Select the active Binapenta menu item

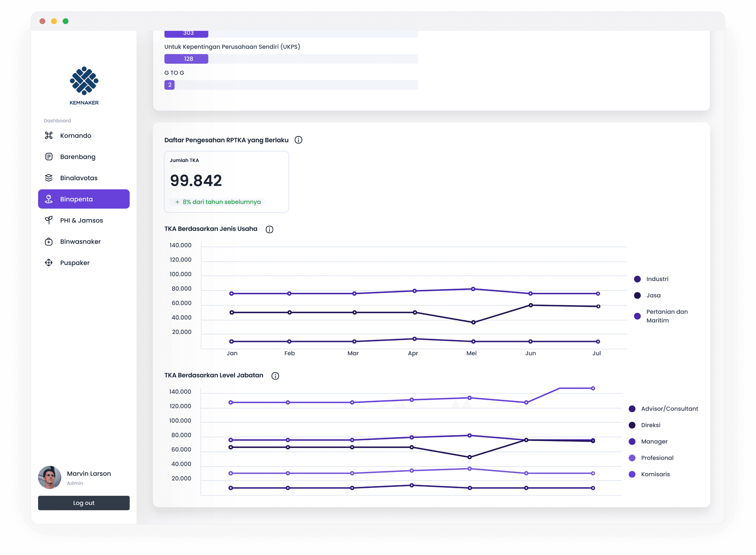84,199
